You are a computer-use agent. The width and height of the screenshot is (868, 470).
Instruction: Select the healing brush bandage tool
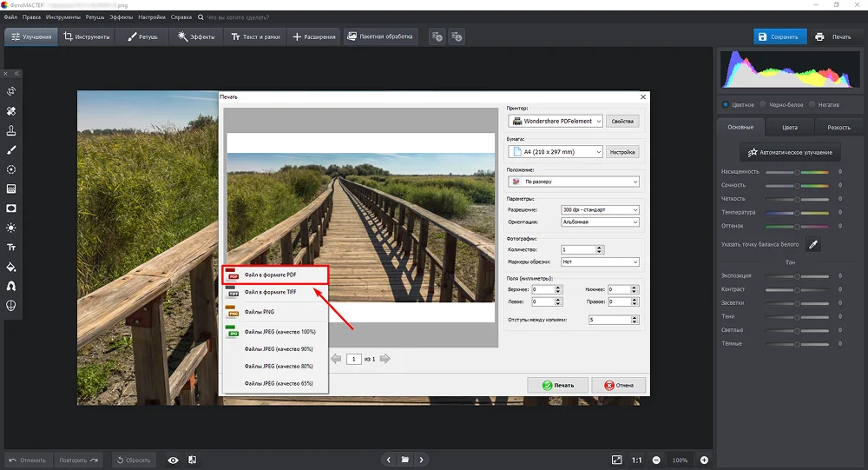(x=11, y=111)
